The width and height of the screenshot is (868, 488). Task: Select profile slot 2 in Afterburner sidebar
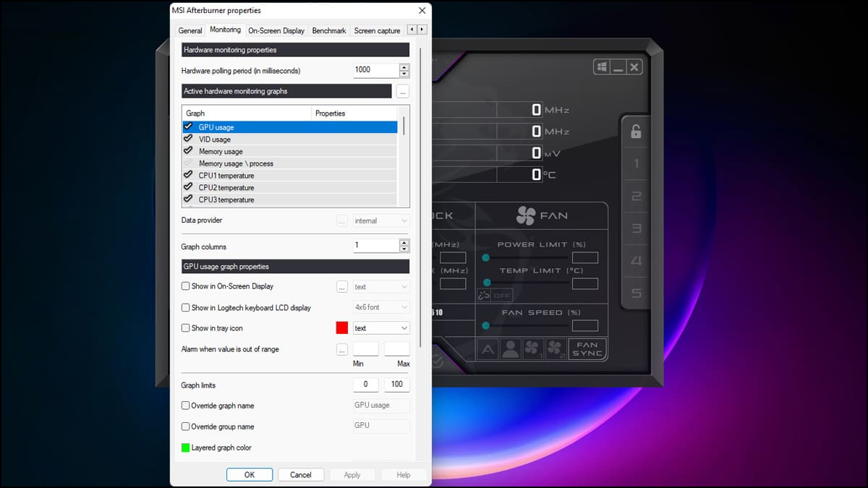(636, 196)
